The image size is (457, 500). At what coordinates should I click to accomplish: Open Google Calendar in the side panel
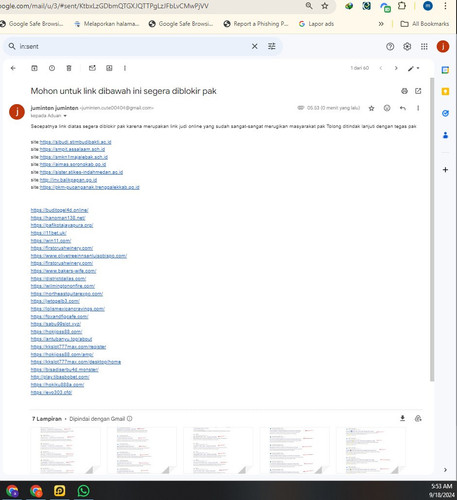click(x=445, y=70)
